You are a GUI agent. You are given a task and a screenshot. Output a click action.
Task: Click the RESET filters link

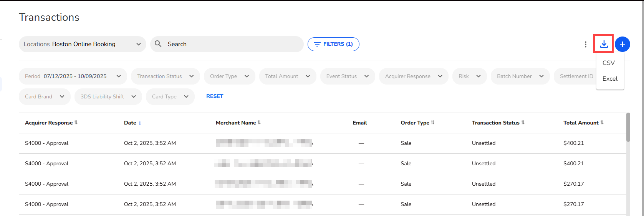point(215,96)
